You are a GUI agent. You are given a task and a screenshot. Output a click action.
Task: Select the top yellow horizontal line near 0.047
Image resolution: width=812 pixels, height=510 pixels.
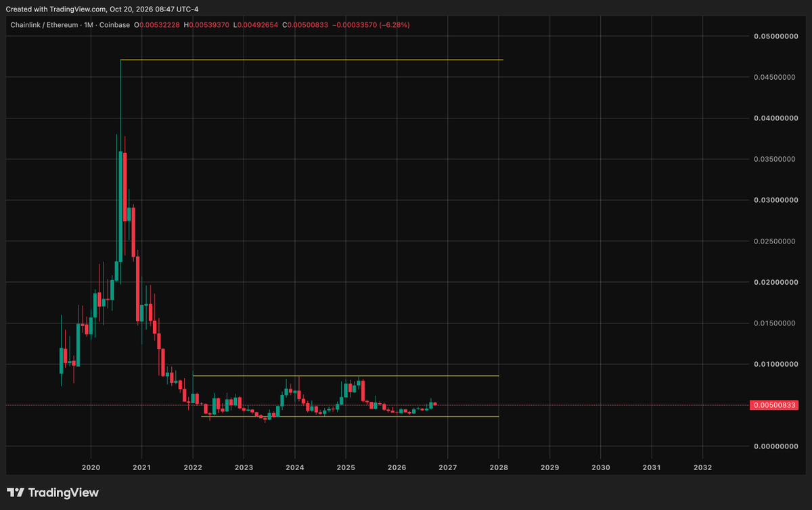[x=311, y=60]
